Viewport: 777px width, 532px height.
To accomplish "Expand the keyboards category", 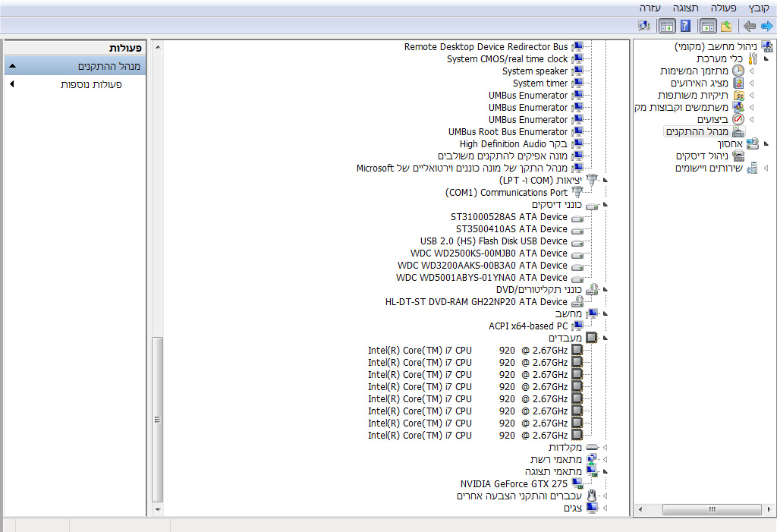I will pyautogui.click(x=605, y=447).
